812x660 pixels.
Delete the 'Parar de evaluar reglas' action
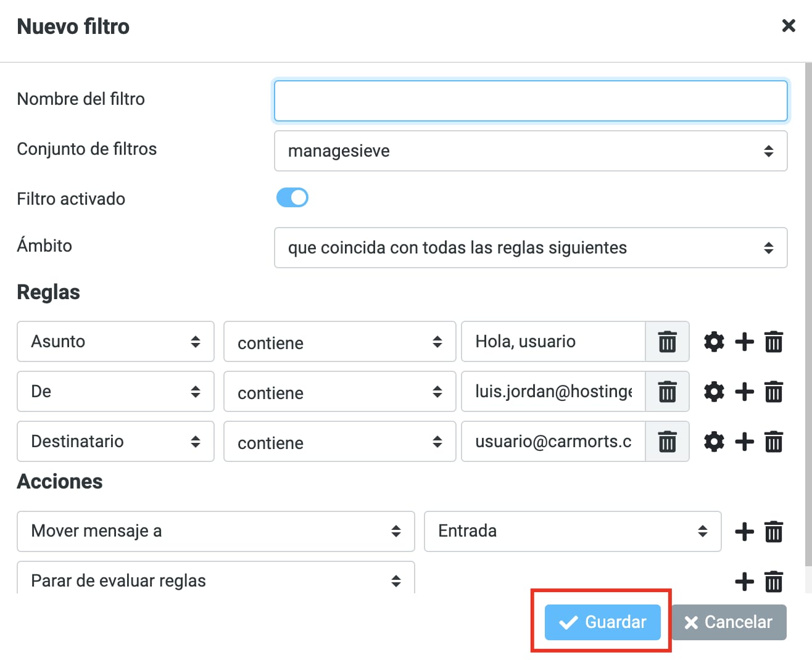click(x=774, y=581)
